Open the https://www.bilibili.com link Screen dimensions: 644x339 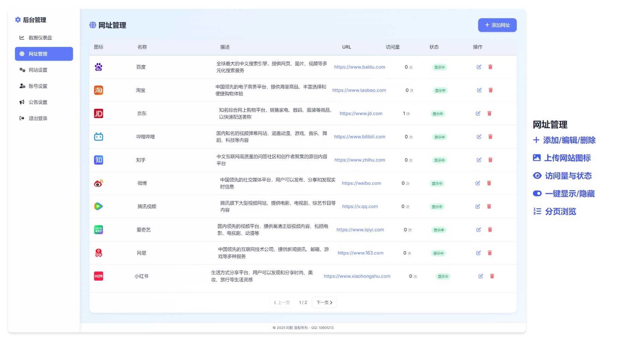pos(359,137)
